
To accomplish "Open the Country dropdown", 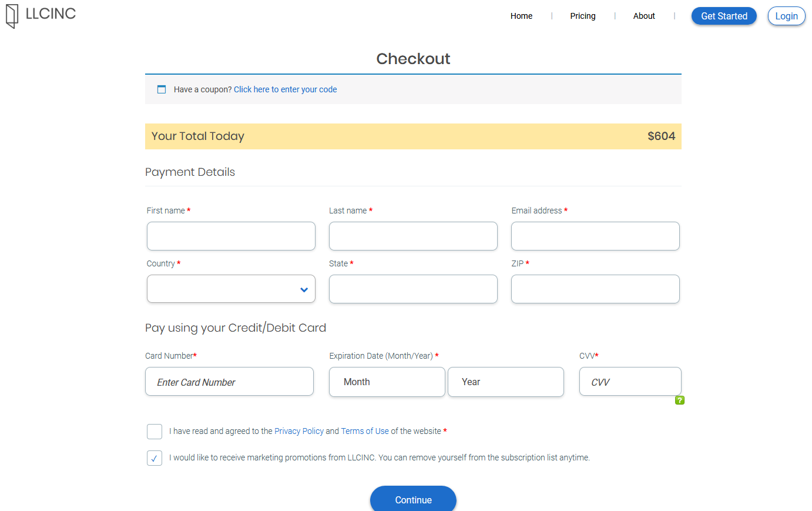I will tap(231, 289).
